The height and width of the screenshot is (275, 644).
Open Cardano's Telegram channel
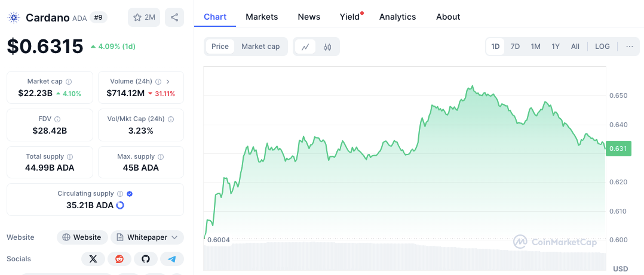pyautogui.click(x=172, y=259)
